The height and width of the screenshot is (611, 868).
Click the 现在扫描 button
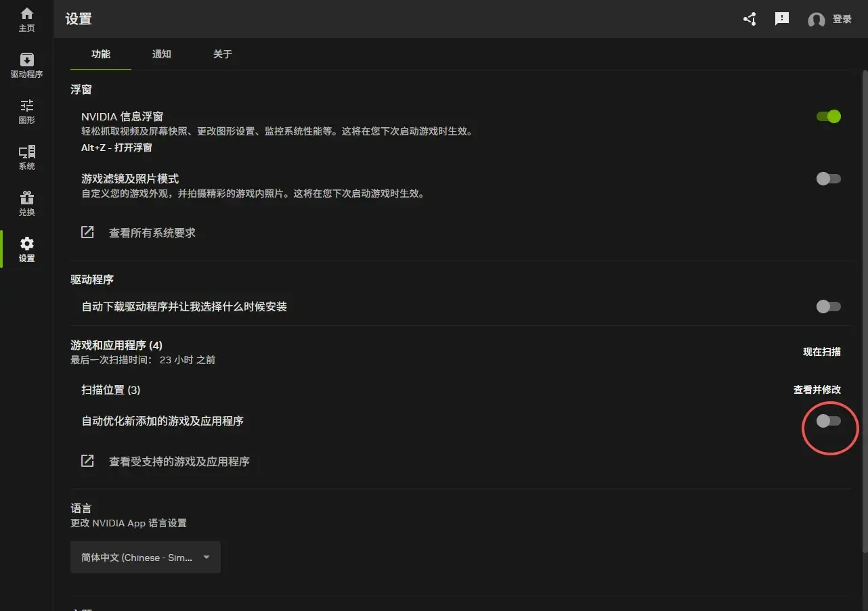[x=822, y=352]
